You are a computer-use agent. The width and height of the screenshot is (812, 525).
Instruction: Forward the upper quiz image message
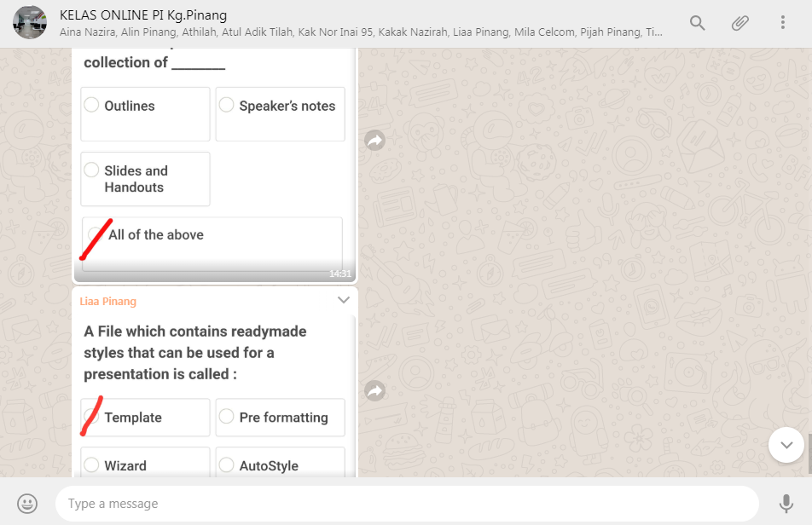[x=375, y=141]
